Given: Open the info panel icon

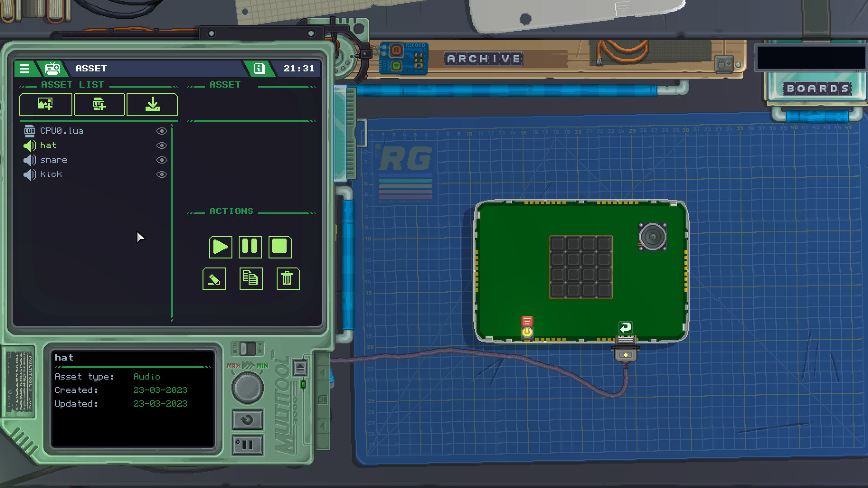Looking at the screenshot, I should tap(259, 69).
